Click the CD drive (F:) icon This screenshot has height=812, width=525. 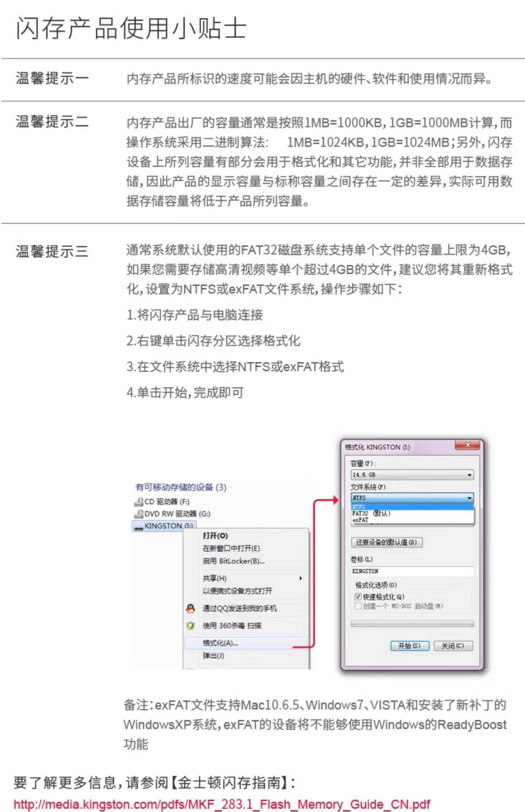[x=139, y=502]
